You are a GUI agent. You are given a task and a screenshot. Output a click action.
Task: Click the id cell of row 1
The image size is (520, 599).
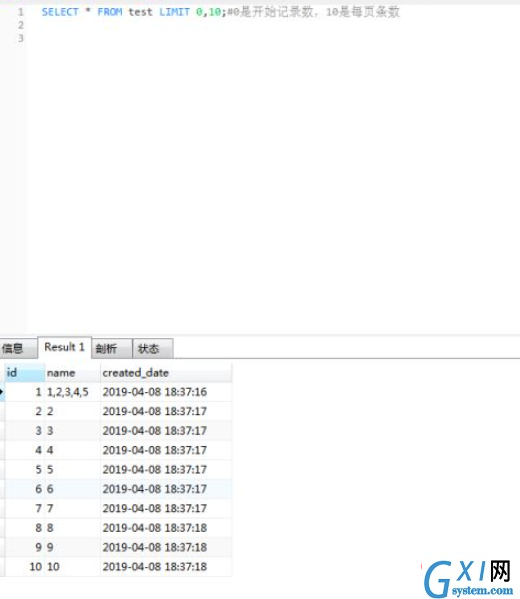[x=24, y=392]
